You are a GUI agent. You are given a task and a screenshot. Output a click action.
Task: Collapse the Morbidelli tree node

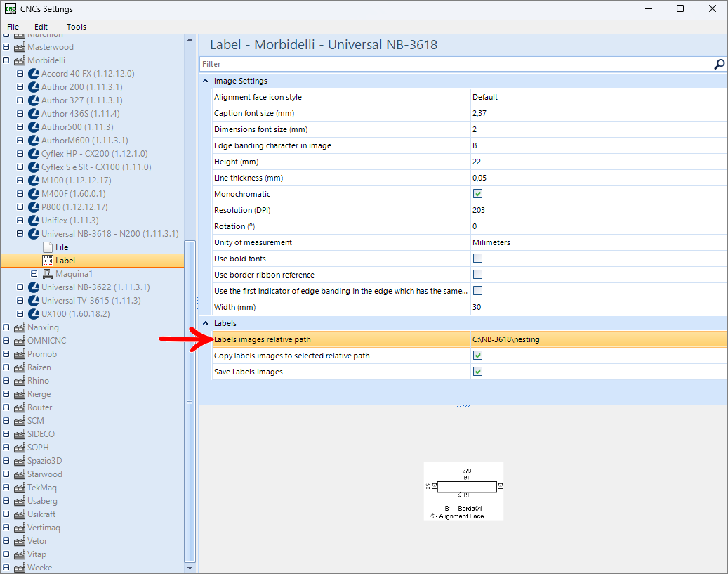click(6, 60)
